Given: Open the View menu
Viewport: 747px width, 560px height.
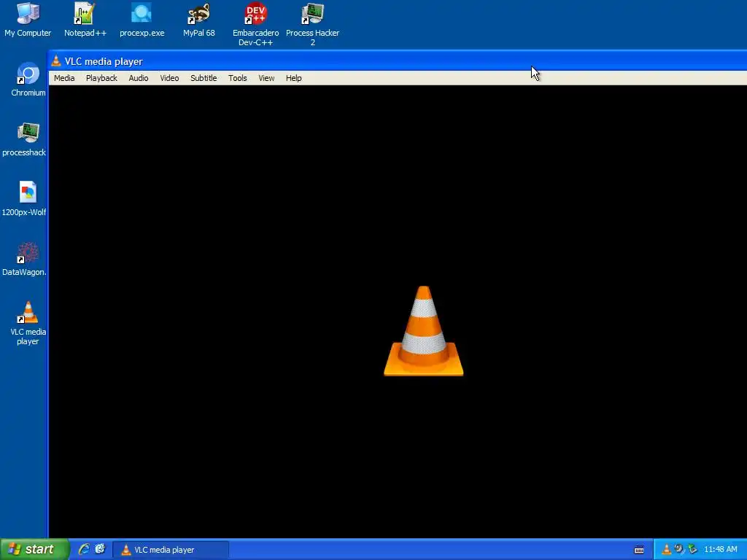Looking at the screenshot, I should [266, 78].
